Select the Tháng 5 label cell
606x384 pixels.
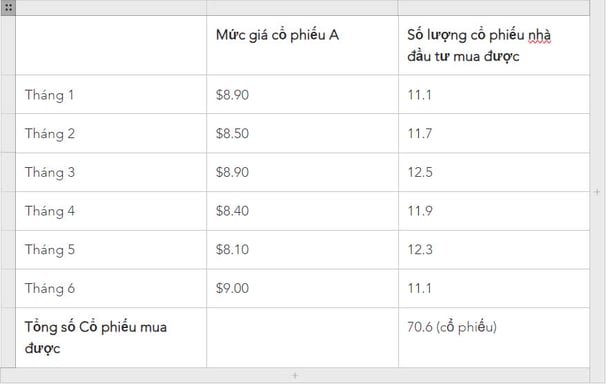pos(111,250)
